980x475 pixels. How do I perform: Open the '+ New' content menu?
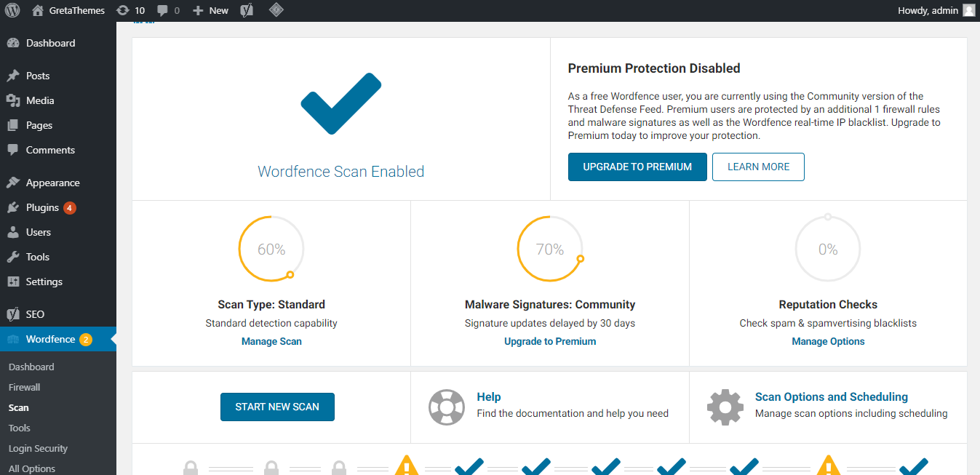click(210, 10)
